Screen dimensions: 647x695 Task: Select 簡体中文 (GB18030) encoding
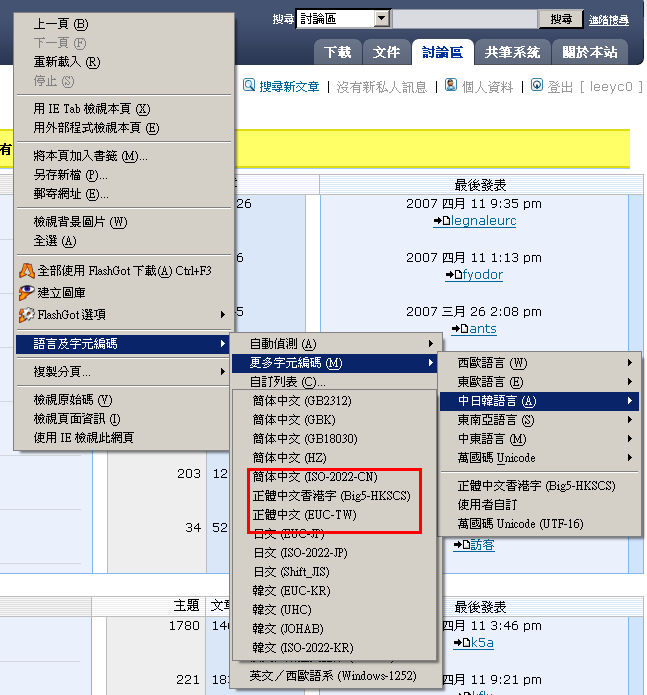[335, 439]
